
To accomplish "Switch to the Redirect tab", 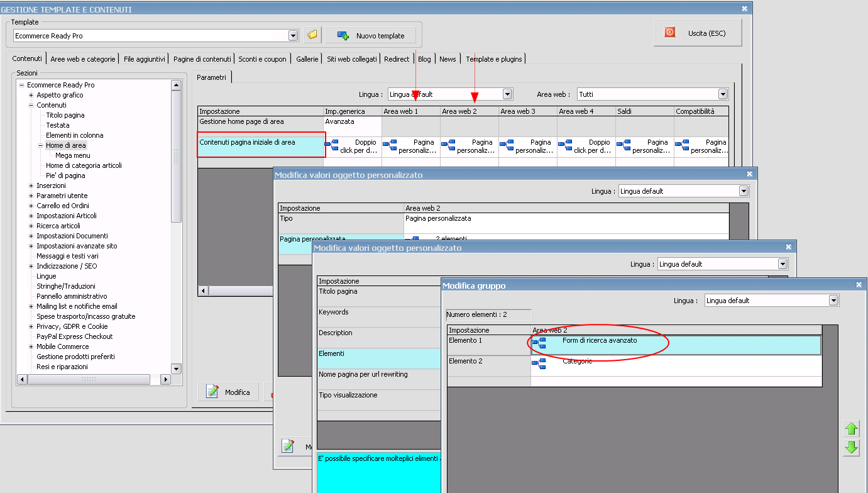I will tap(397, 59).
